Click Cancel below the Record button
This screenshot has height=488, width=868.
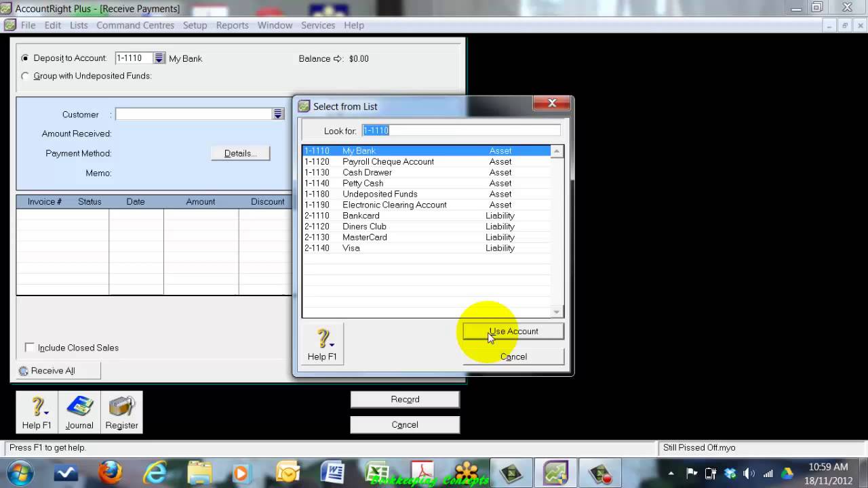(x=405, y=425)
